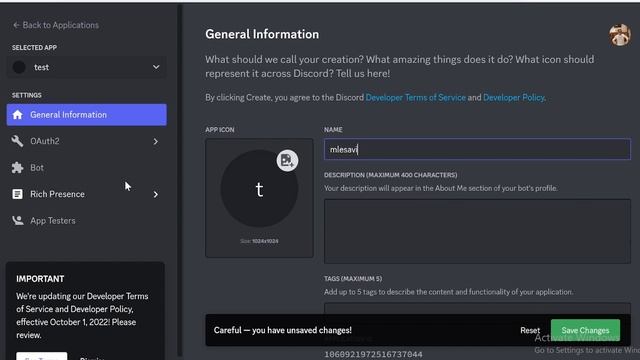This screenshot has width=640, height=360.
Task: Expand the OAuth2 submenu chevron
Action: [156, 141]
